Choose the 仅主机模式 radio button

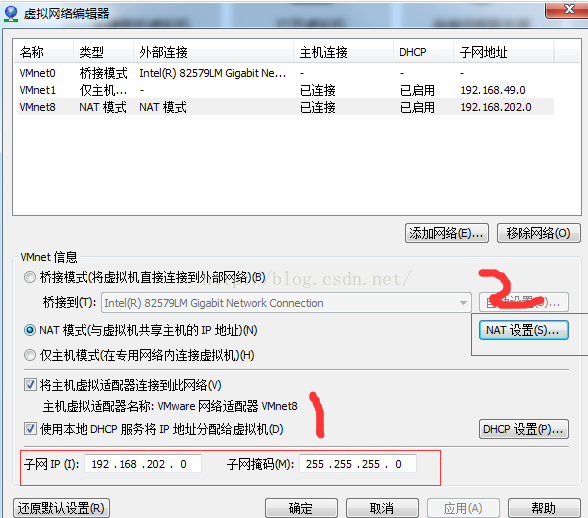[30, 355]
